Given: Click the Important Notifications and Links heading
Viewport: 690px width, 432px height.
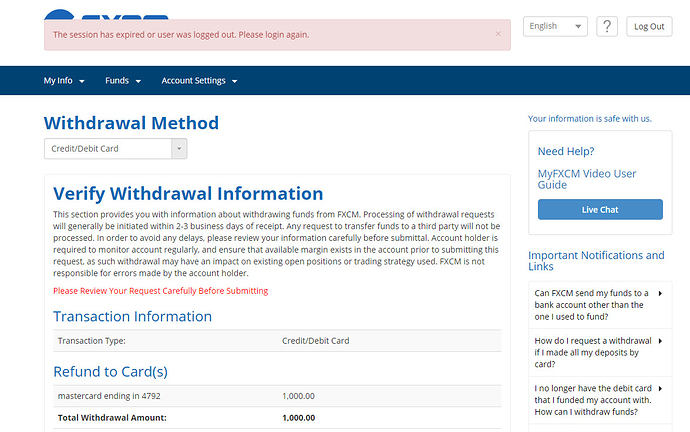Looking at the screenshot, I should pos(596,261).
